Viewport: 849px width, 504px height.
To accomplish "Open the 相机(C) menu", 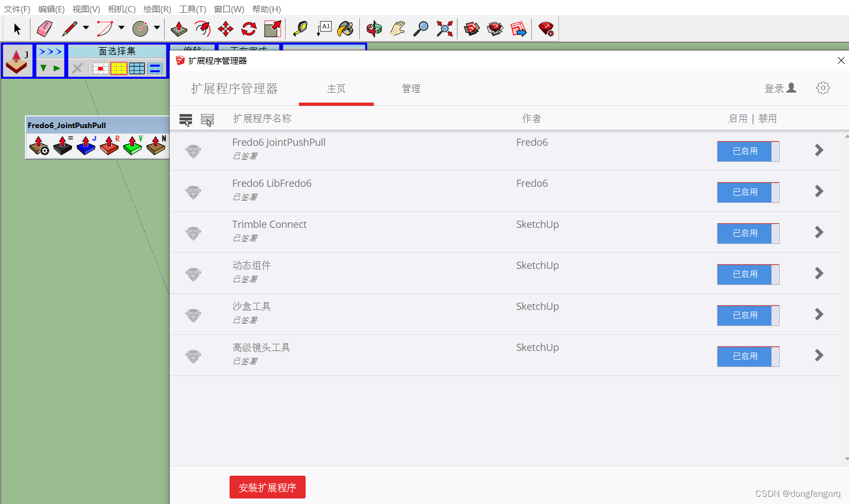I will pyautogui.click(x=121, y=9).
